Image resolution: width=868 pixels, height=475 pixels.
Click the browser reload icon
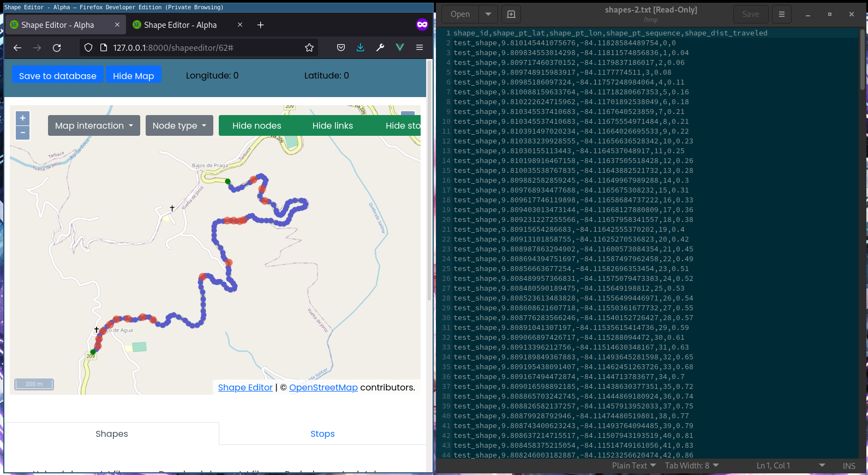click(x=57, y=48)
